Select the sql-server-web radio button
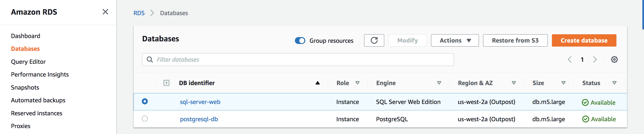Image resolution: width=644 pixels, height=134 pixels. (145, 101)
